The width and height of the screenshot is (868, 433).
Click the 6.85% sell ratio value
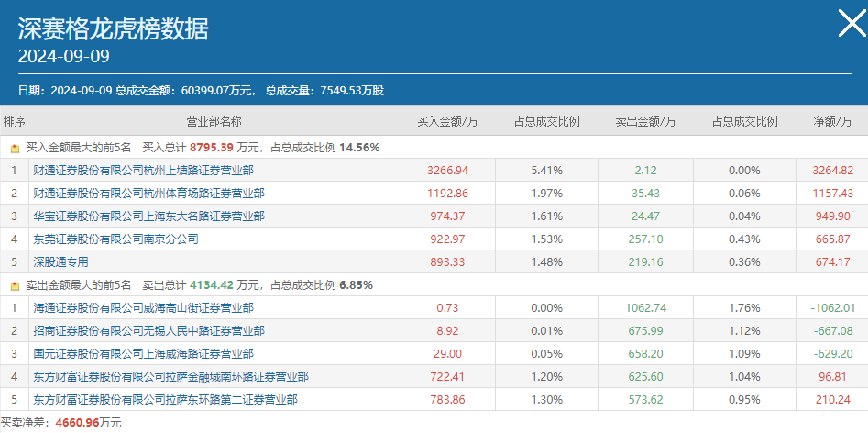[357, 285]
